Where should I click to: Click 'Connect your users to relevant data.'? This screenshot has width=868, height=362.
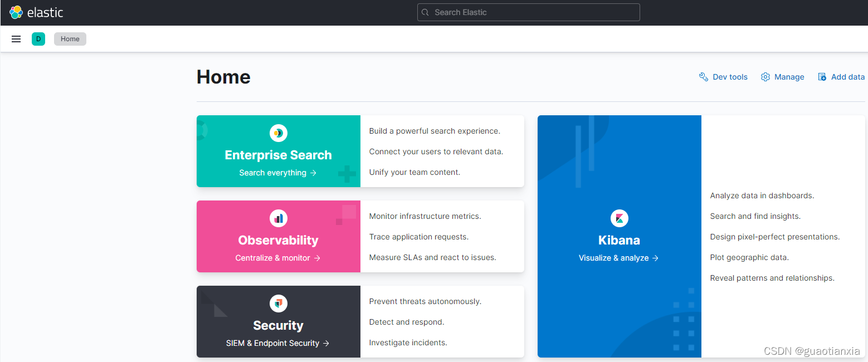tap(436, 151)
